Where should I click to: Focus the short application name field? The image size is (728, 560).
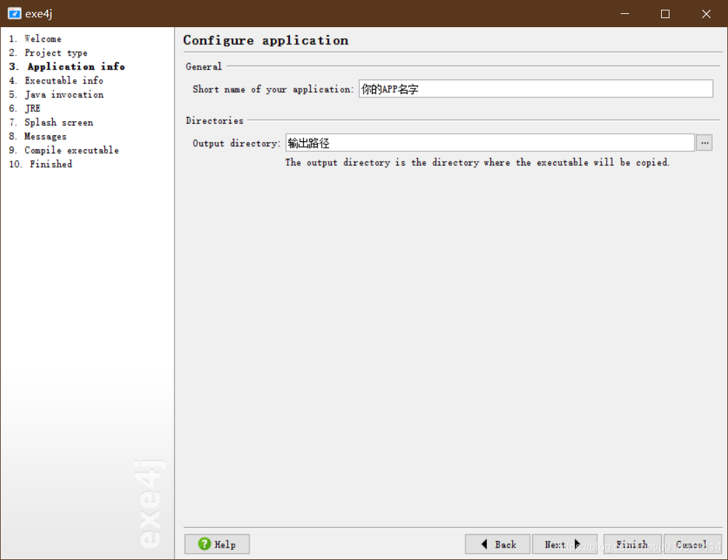[x=536, y=88]
